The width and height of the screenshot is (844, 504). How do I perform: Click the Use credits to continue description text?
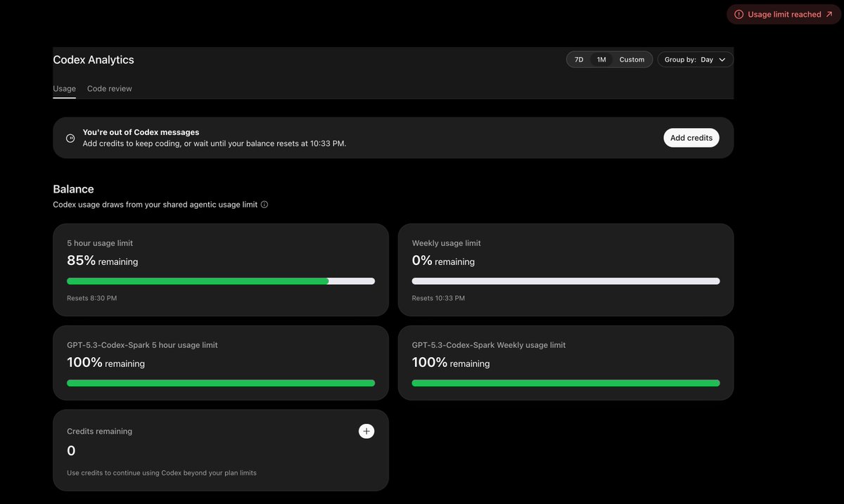pos(162,473)
